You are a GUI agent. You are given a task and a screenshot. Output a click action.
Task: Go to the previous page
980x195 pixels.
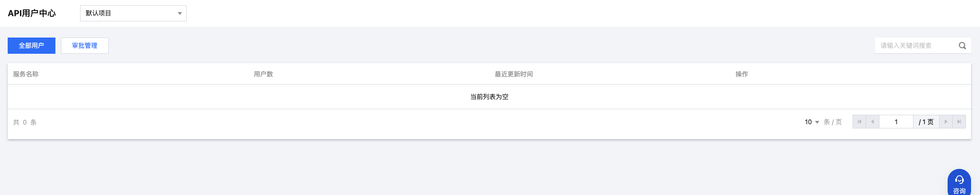872,122
